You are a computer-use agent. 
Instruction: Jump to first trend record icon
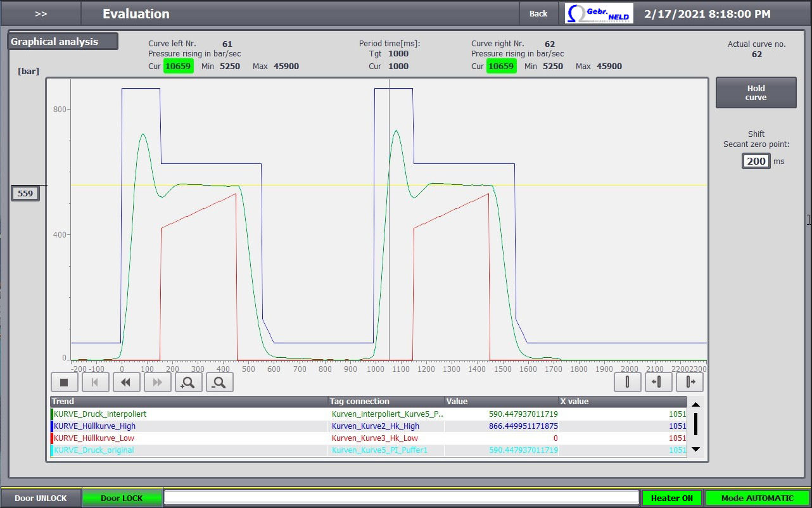(95, 382)
